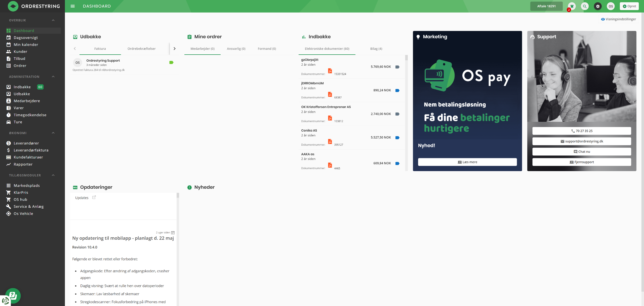
Task: Click green tag on Ordrestyring Support entry
Action: point(171,62)
